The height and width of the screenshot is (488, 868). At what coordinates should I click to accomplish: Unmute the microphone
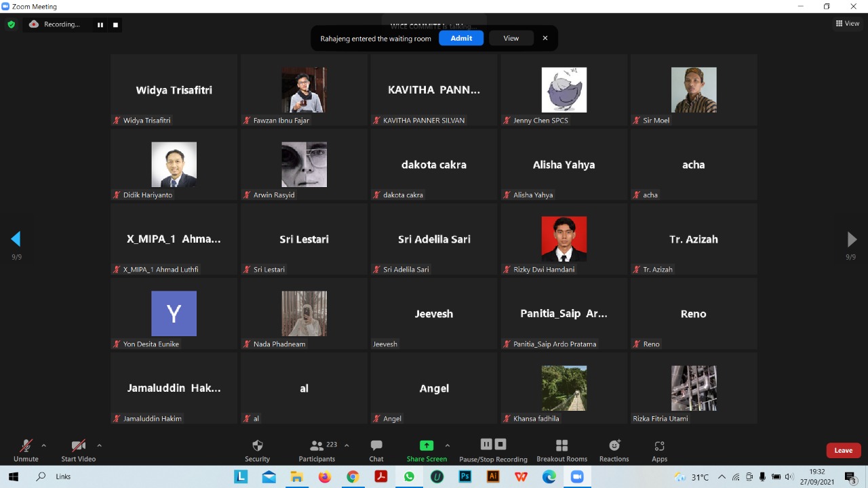click(x=26, y=446)
